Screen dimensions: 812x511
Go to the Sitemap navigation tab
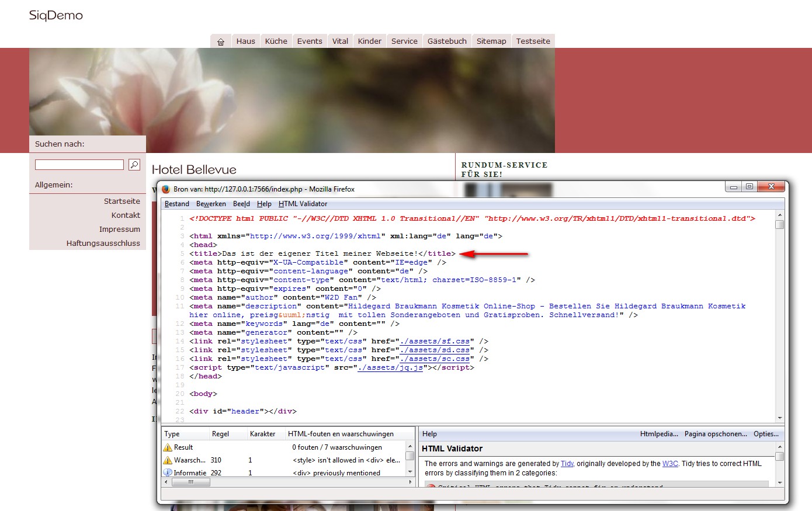pyautogui.click(x=491, y=41)
